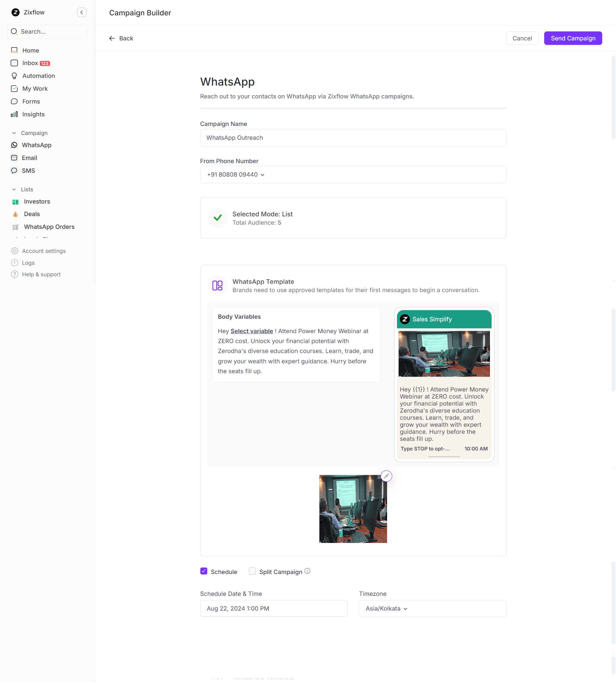Collapse the Campaign section in sidebar
Image resolution: width=616 pixels, height=683 pixels.
coord(14,133)
